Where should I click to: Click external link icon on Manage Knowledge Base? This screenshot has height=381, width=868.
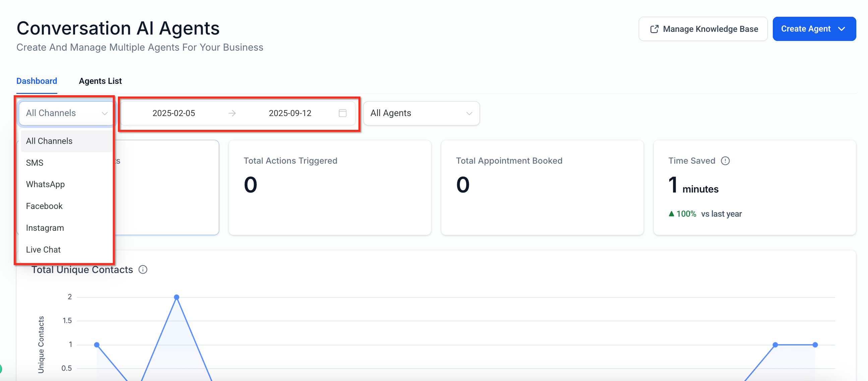click(654, 29)
